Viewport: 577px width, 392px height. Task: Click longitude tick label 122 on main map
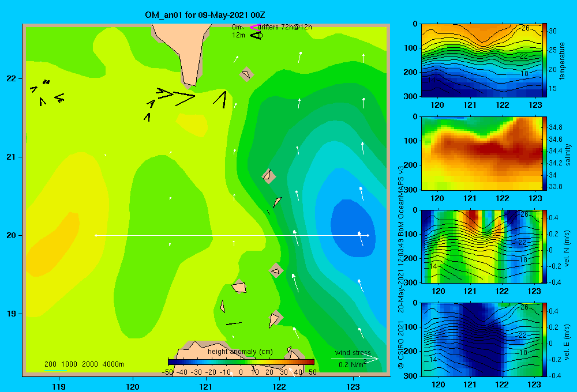coord(280,386)
